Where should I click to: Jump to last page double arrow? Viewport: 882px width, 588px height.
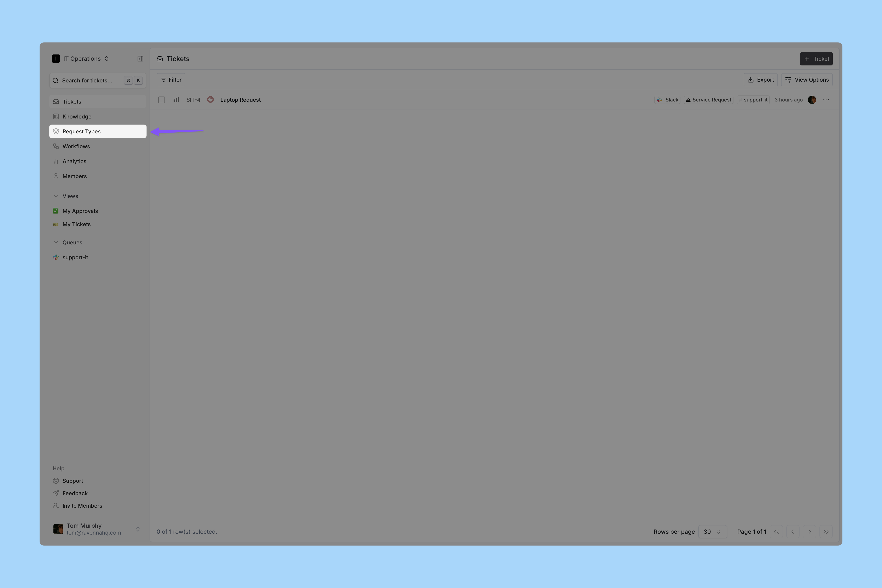click(x=826, y=532)
